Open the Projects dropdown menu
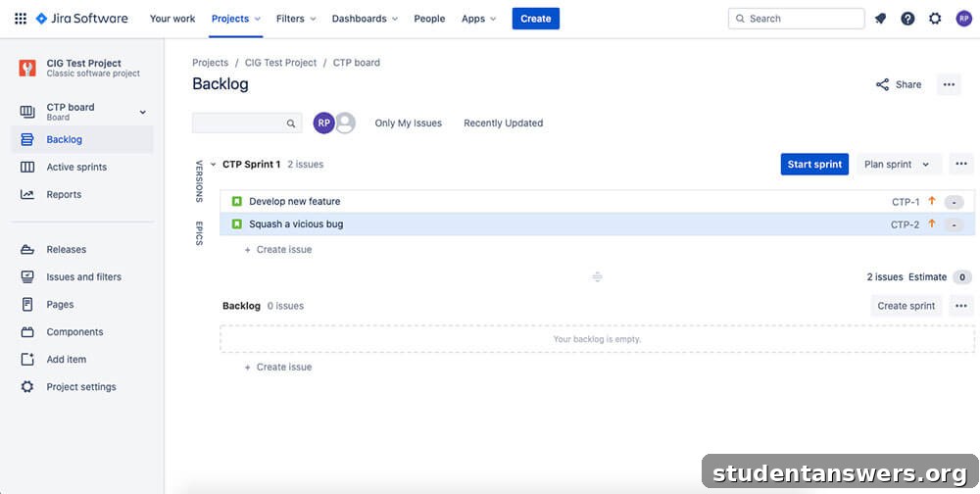The height and width of the screenshot is (494, 980). tap(235, 19)
